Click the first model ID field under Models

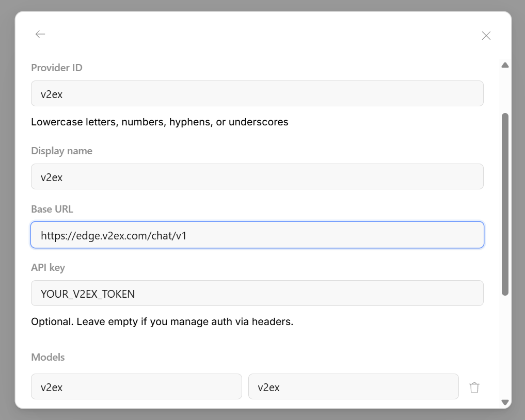pos(136,386)
